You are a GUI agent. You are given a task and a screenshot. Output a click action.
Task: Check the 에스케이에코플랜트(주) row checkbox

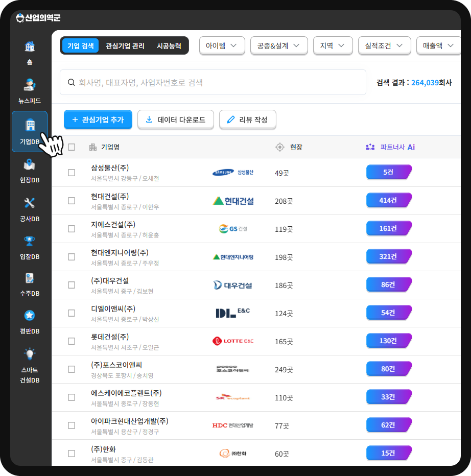(72, 397)
